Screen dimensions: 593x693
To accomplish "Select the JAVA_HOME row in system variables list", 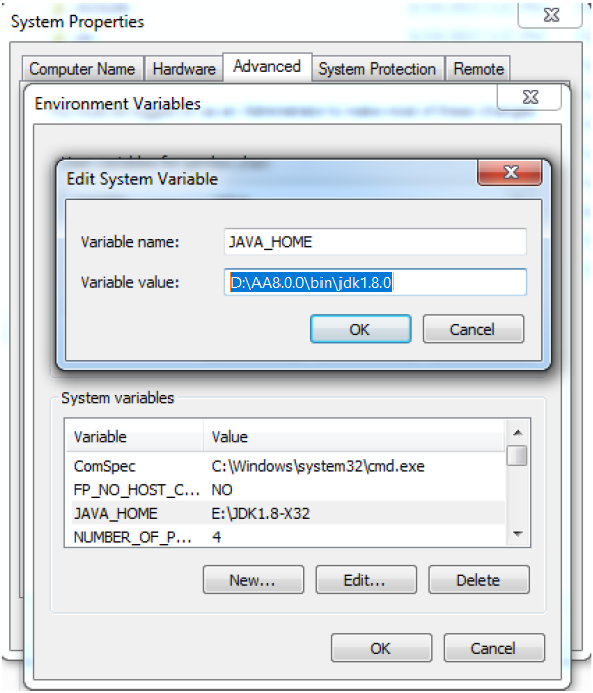I will tap(285, 513).
